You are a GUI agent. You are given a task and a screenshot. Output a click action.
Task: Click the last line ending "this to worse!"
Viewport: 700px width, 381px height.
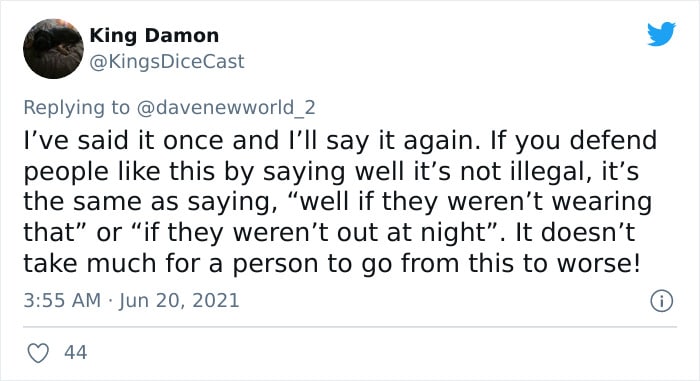point(332,263)
